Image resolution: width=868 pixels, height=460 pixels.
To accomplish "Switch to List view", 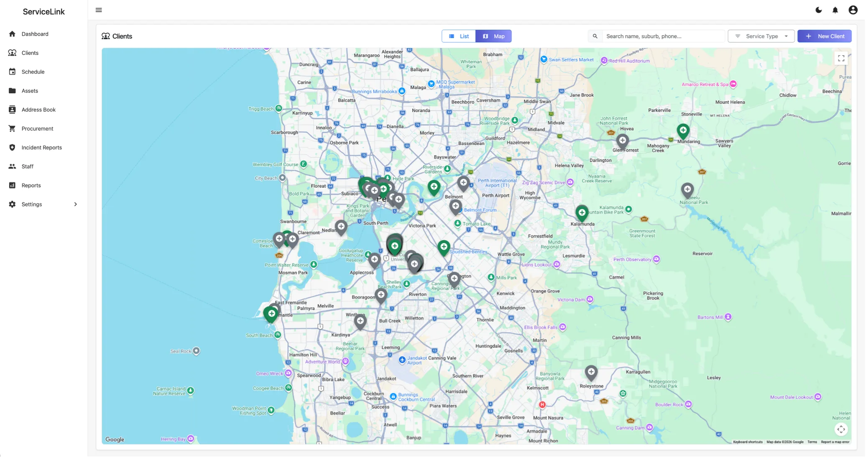I will pos(459,36).
